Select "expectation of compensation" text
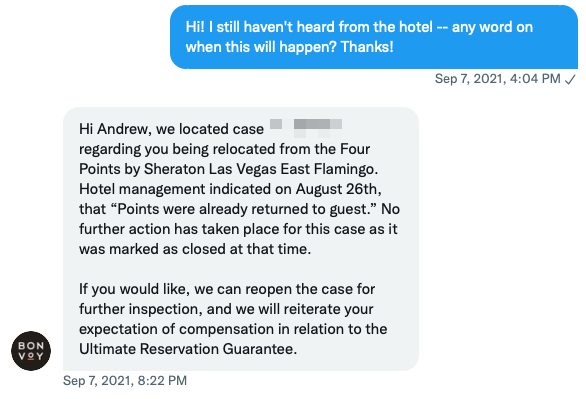This screenshot has width=586, height=399. [176, 329]
